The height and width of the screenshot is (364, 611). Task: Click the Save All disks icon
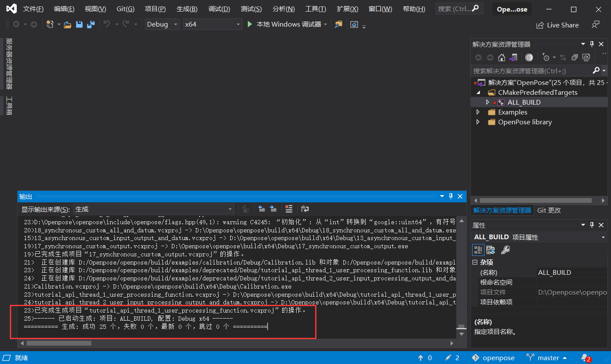click(x=90, y=24)
